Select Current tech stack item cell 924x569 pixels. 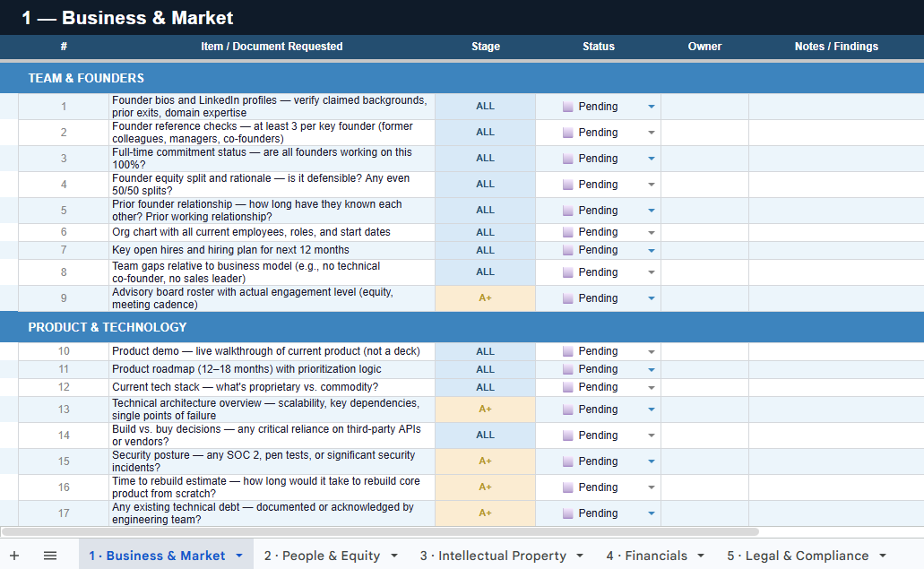[272, 388]
